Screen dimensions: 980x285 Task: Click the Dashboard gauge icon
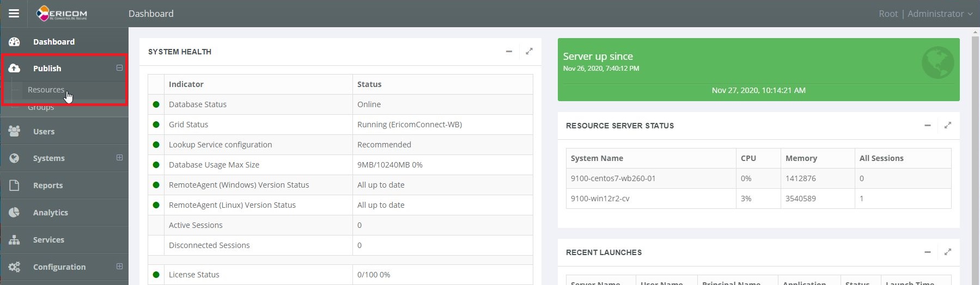coord(15,42)
